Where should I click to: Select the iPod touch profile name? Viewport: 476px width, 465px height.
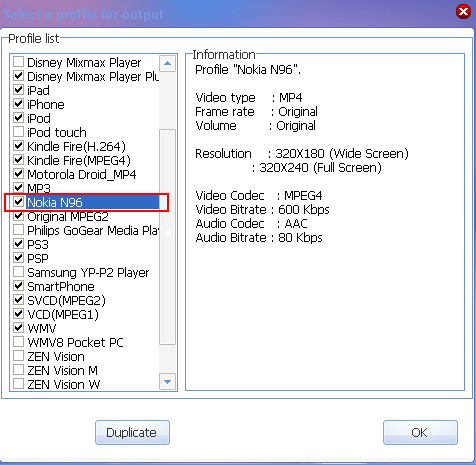(57, 133)
